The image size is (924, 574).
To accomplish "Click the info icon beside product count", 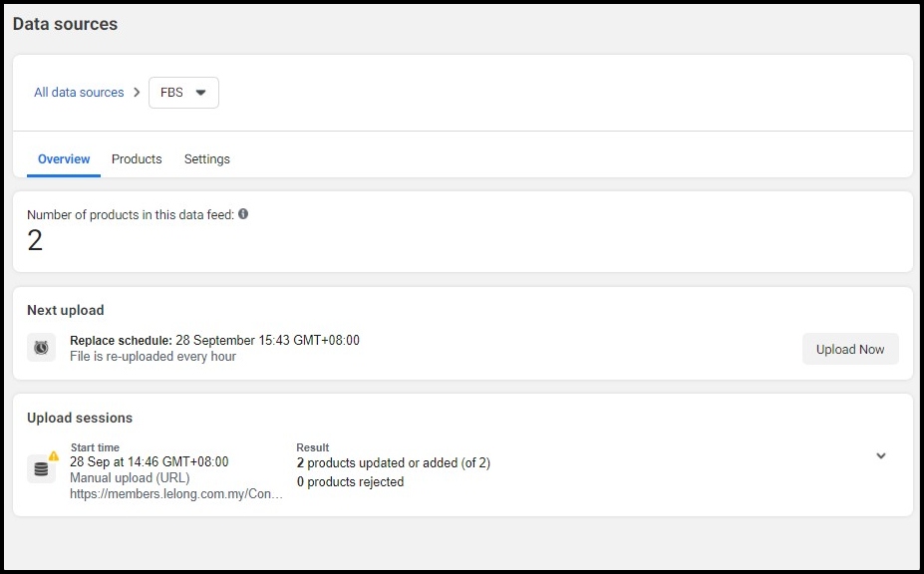I will coord(243,214).
